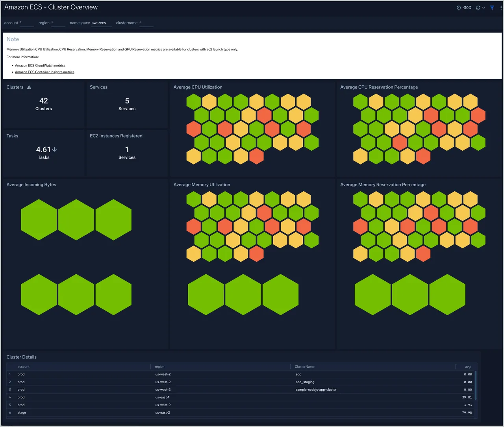
Task: Click the EC2 Instances Registered panel title
Action: [x=116, y=136]
